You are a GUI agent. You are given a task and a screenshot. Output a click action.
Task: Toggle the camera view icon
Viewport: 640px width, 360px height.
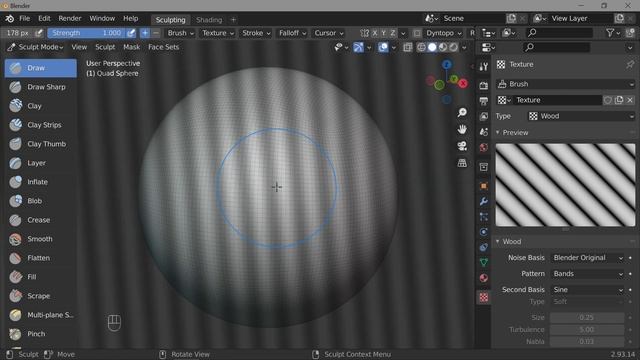click(462, 146)
